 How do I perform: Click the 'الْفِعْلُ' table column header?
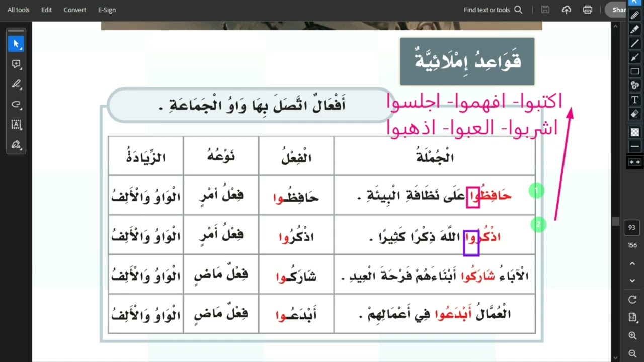click(296, 156)
